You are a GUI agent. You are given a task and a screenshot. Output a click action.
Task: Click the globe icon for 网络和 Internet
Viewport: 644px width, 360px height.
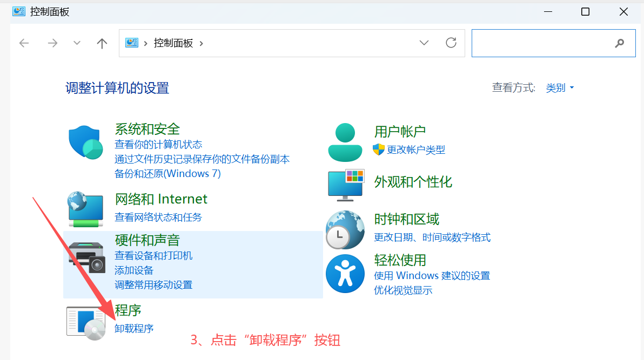click(x=85, y=207)
